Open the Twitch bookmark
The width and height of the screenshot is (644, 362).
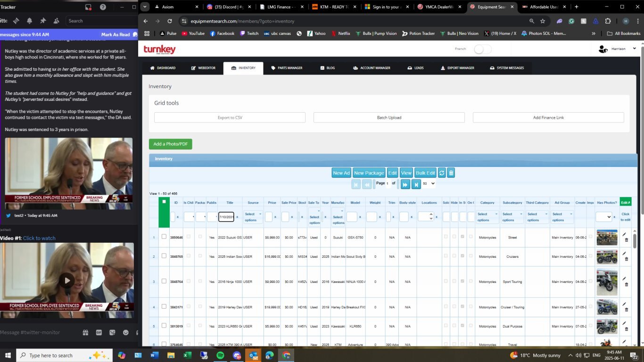coord(249,33)
